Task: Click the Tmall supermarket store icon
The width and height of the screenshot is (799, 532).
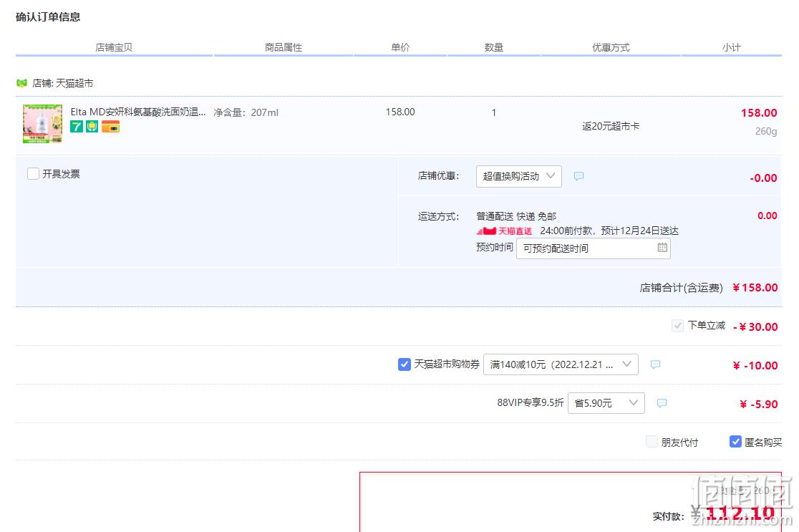Action: tap(21, 83)
